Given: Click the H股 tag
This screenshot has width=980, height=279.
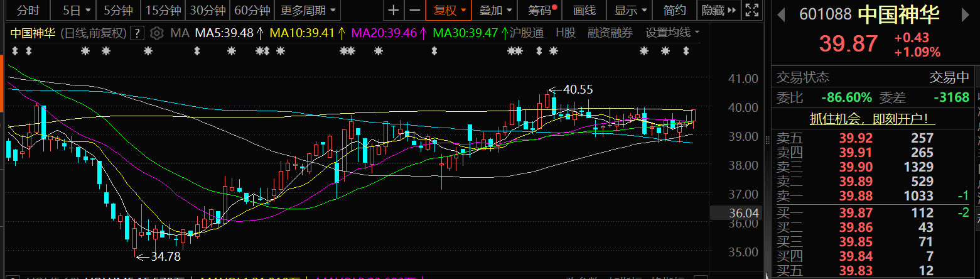Looking at the screenshot, I should (565, 33).
